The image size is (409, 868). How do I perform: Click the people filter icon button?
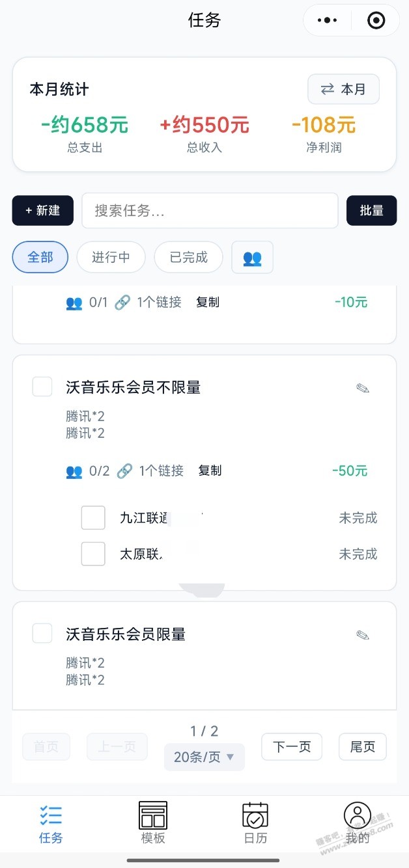pos(252,258)
